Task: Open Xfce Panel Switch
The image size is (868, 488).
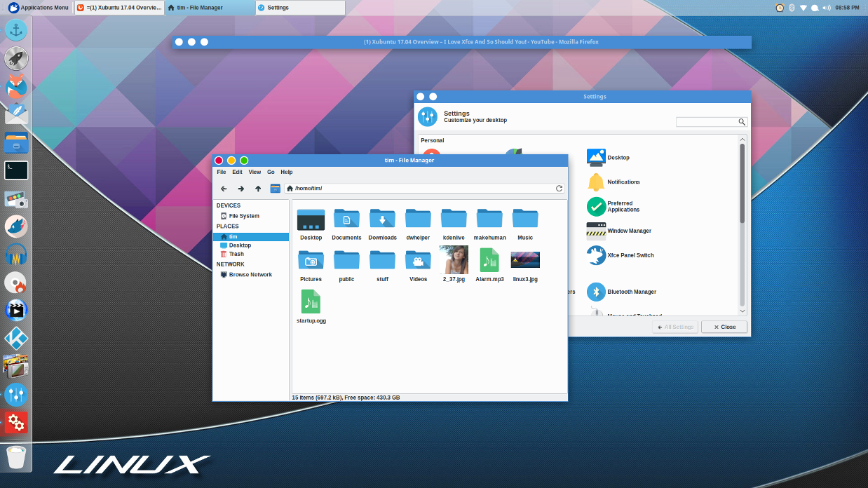Action: tap(621, 255)
